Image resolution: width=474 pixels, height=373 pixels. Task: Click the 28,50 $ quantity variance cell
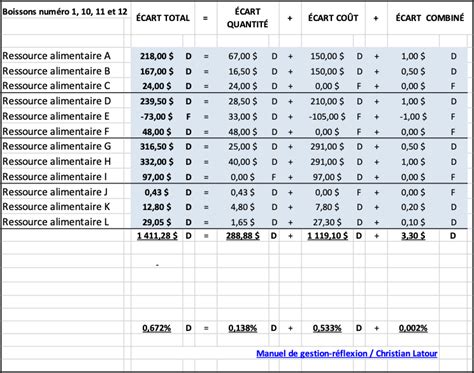243,101
